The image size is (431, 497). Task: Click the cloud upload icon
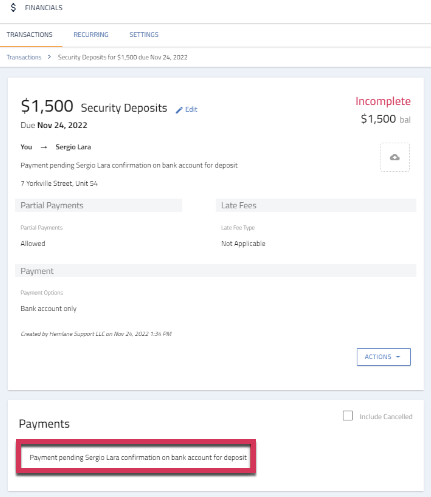tap(395, 157)
